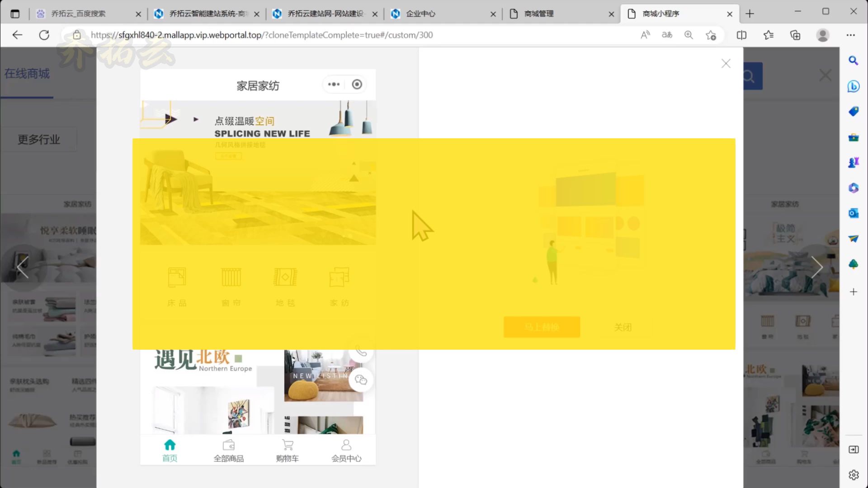Open 全部商品 in preview bottom nav
The image size is (868, 488).
pyautogui.click(x=229, y=451)
